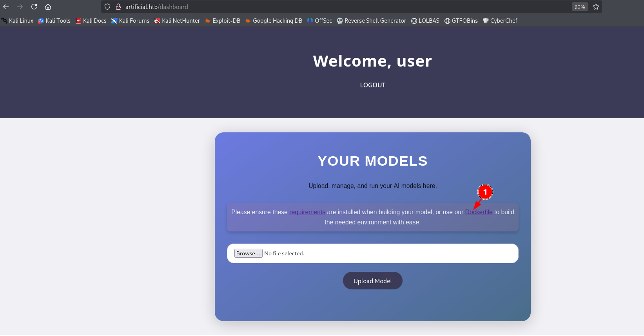644x336 pixels.
Task: Go to the browser home page
Action: 48,7
